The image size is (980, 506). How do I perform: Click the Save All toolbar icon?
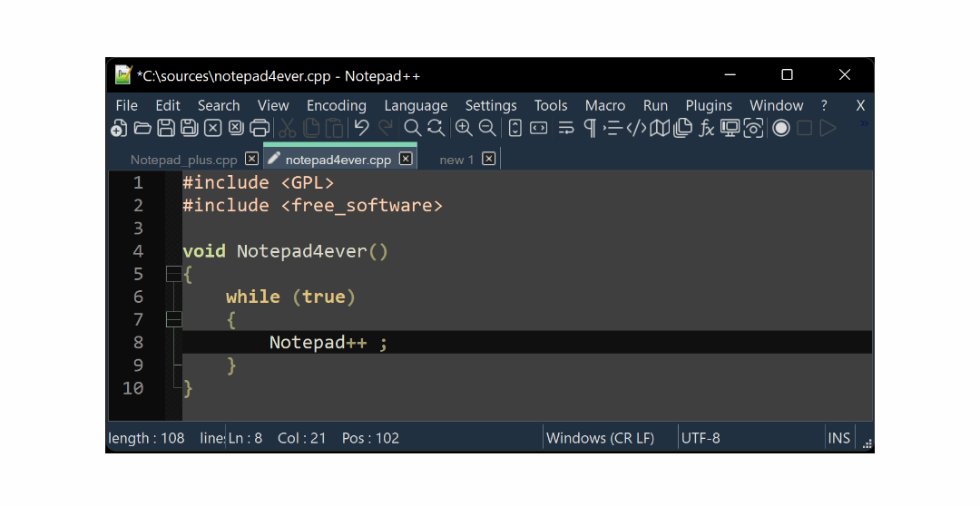[190, 128]
